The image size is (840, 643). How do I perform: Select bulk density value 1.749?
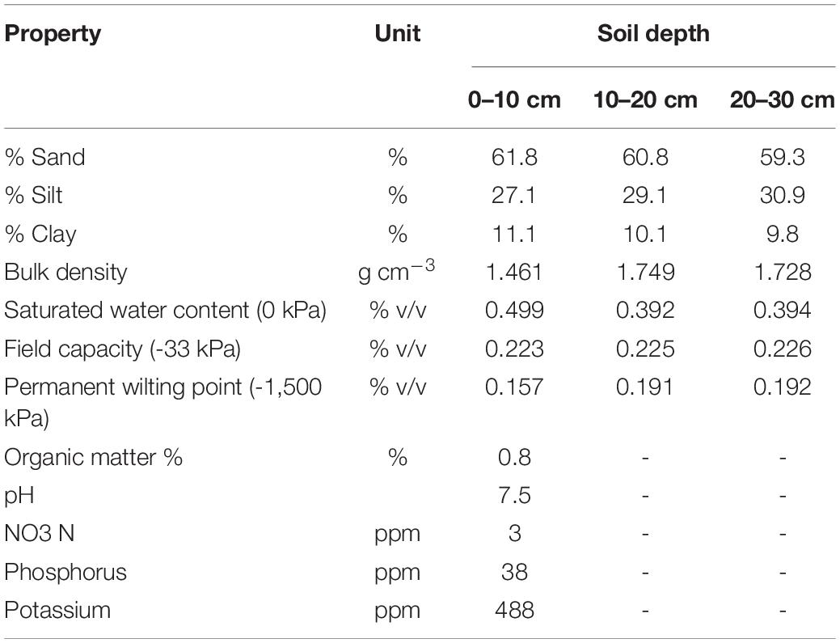(645, 273)
